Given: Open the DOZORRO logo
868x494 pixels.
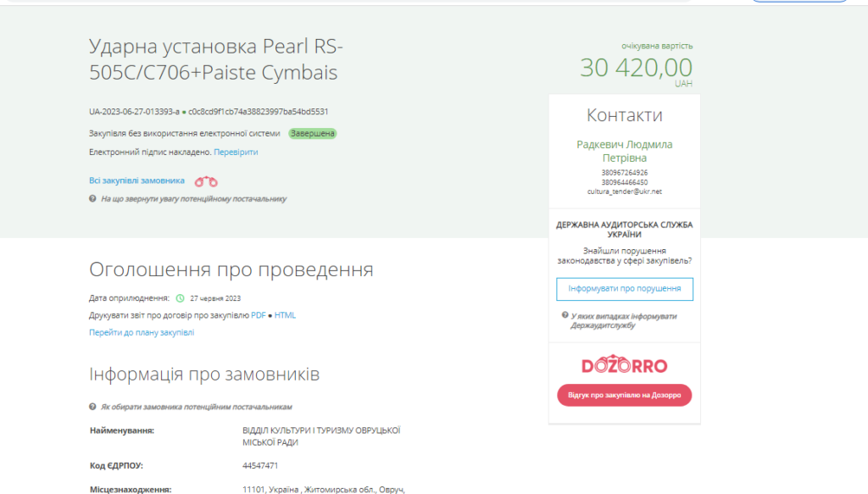Looking at the screenshot, I should (625, 364).
